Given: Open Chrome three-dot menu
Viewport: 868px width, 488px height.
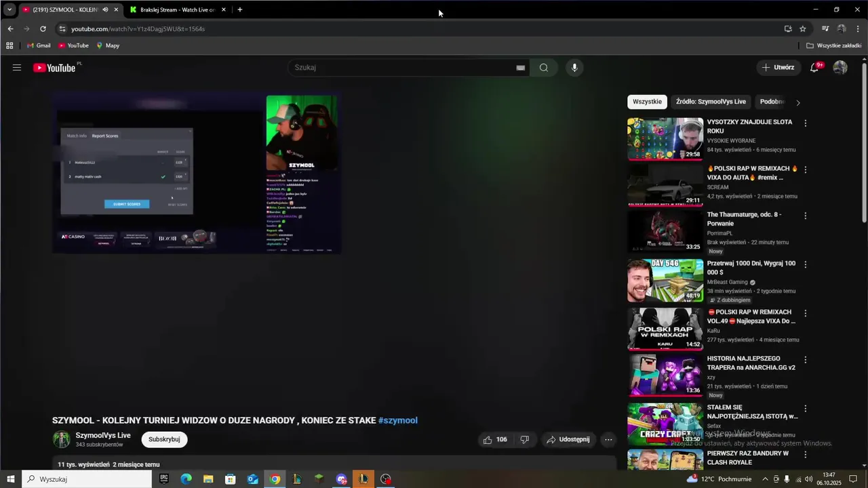Looking at the screenshot, I should [859, 29].
